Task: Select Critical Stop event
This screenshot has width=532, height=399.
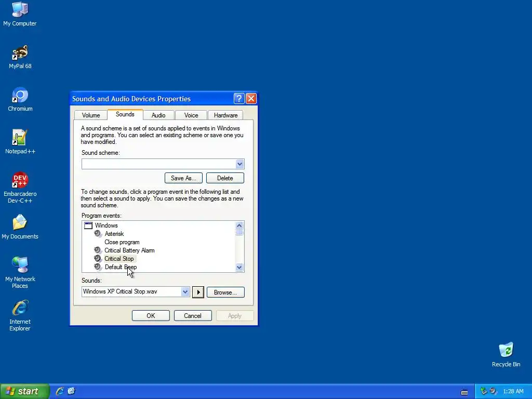Action: tap(119, 259)
